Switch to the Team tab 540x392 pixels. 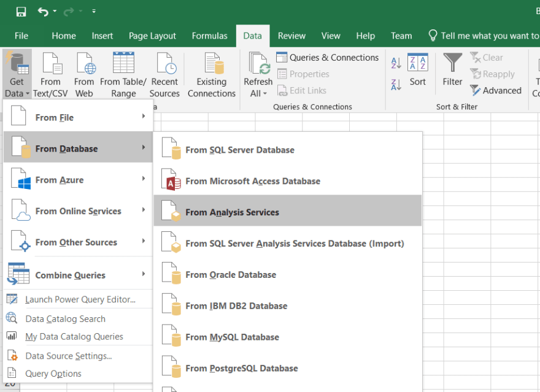point(401,36)
